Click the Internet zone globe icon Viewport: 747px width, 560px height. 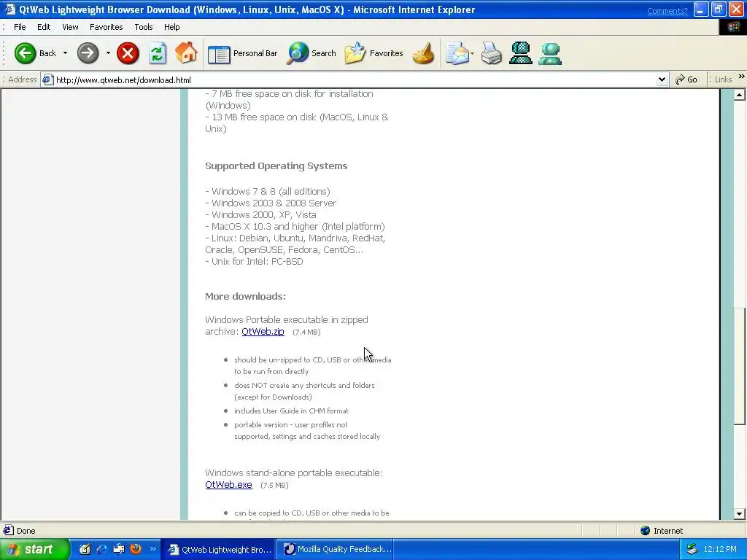click(x=645, y=531)
